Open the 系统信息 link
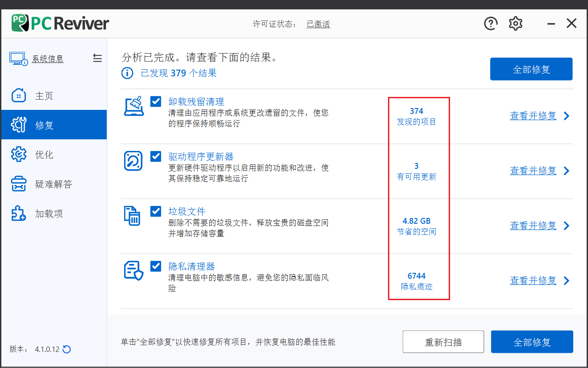 click(x=48, y=59)
